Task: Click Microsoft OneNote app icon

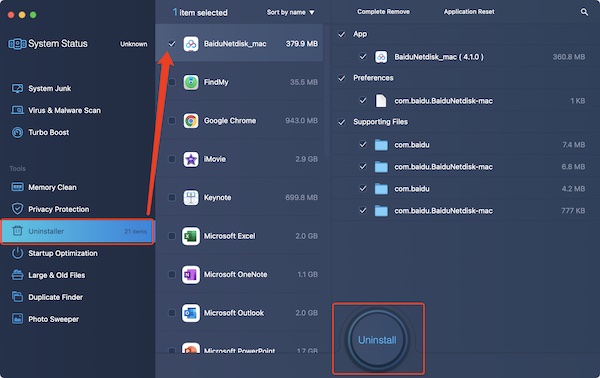Action: [191, 275]
